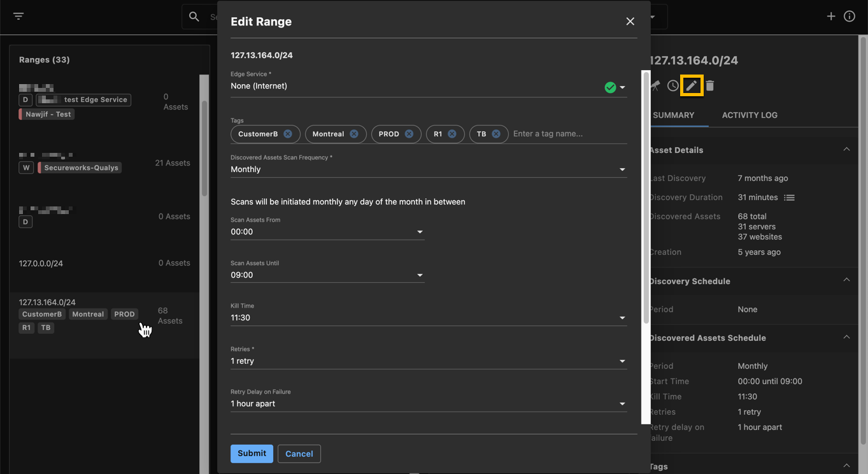This screenshot has height=474, width=868.
Task: Open the info icon in top bar
Action: [850, 17]
